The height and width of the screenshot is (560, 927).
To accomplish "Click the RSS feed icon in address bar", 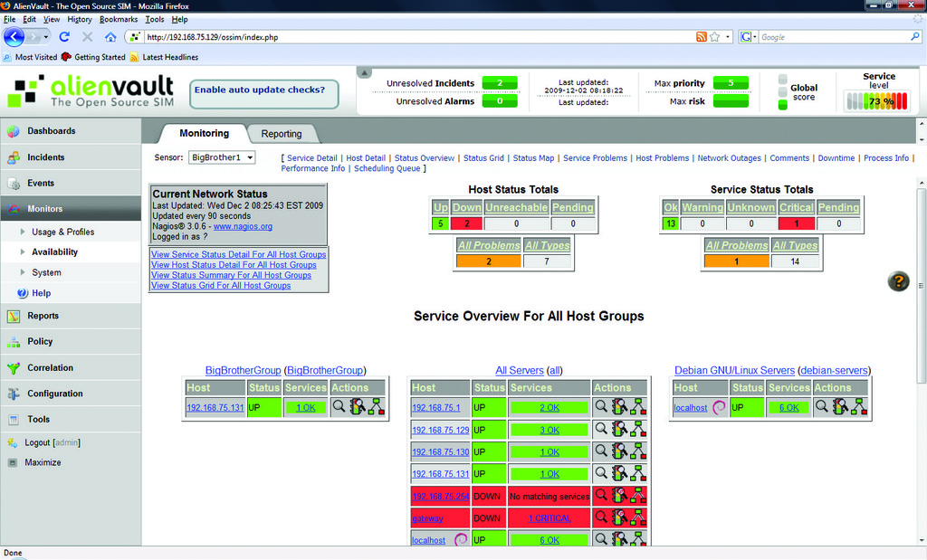I will tap(701, 37).
